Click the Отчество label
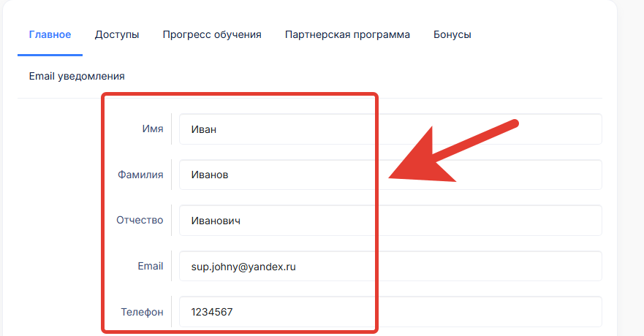 coord(140,221)
